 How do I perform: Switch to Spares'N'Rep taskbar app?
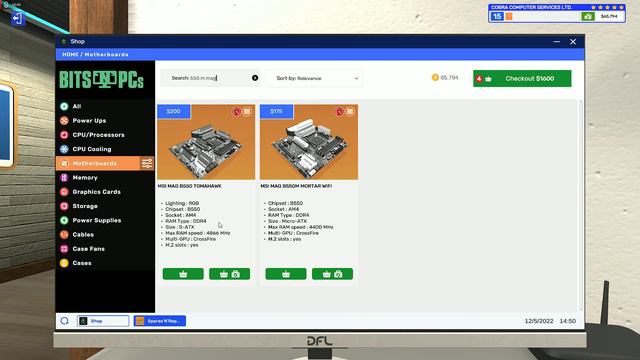tap(160, 321)
